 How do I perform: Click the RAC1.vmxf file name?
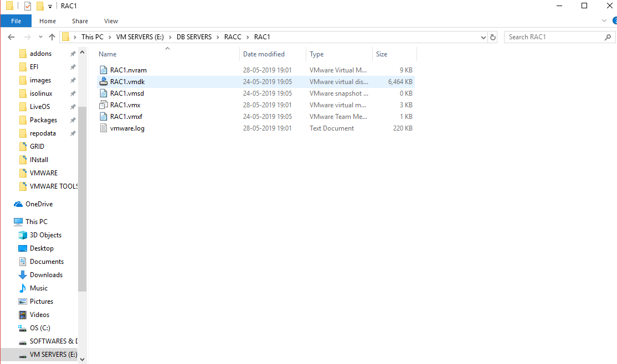tap(126, 116)
